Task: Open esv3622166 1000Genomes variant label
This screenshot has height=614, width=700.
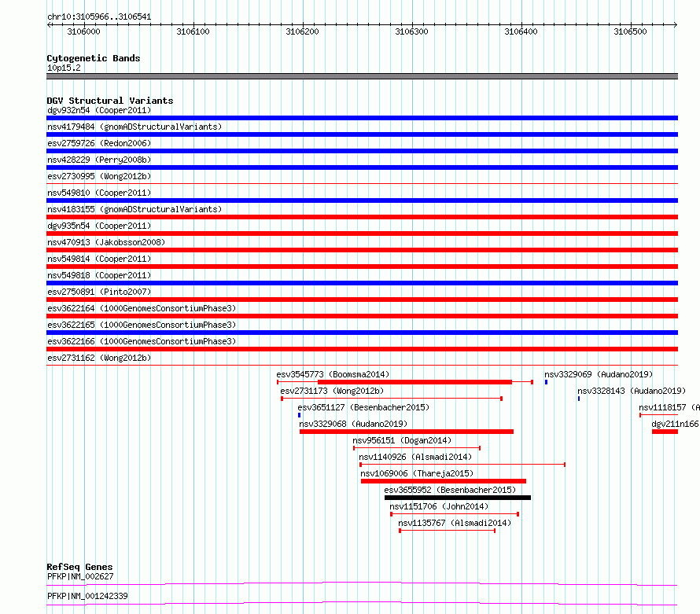Action: (x=142, y=341)
